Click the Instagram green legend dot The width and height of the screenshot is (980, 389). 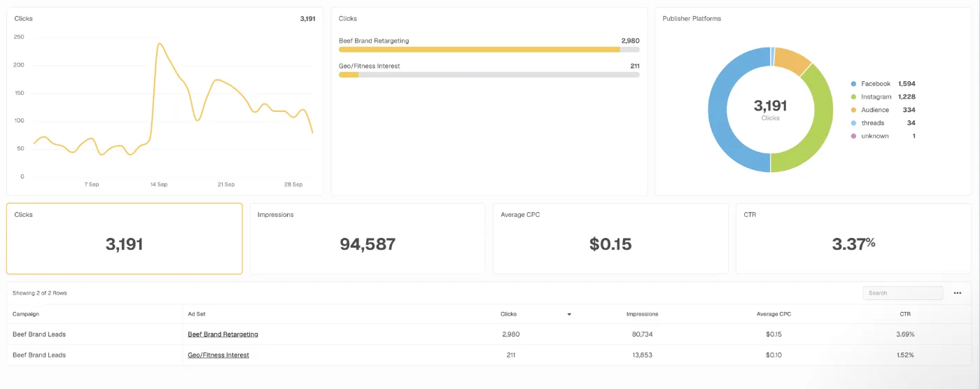point(853,97)
